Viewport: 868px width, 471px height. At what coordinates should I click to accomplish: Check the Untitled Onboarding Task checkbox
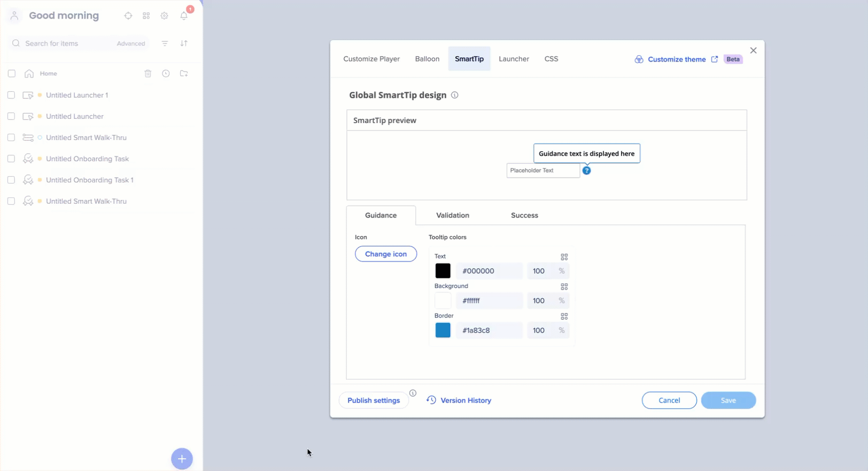[x=11, y=159]
